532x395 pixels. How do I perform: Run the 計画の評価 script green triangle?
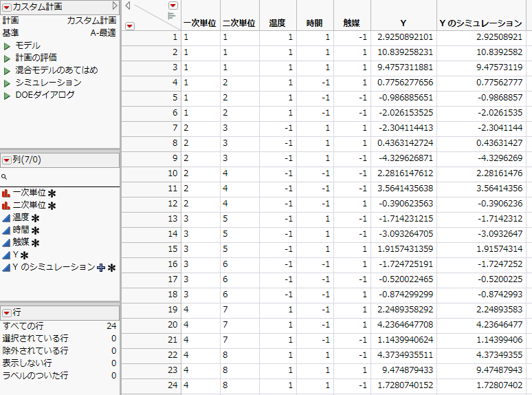[7, 58]
